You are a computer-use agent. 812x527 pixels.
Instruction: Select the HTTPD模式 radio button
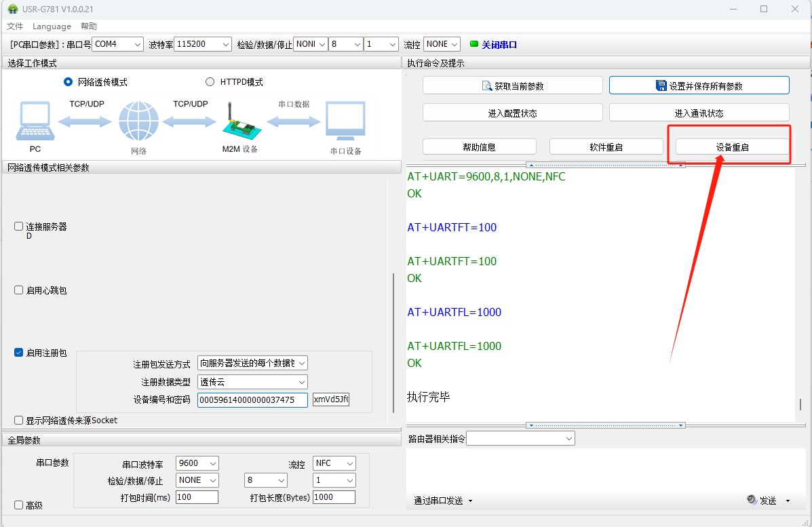click(x=210, y=82)
